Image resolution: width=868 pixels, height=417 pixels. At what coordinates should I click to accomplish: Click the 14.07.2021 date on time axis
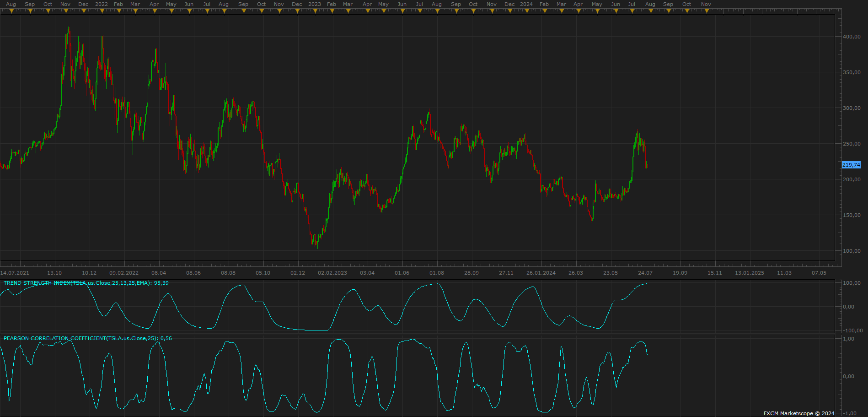(x=15, y=273)
